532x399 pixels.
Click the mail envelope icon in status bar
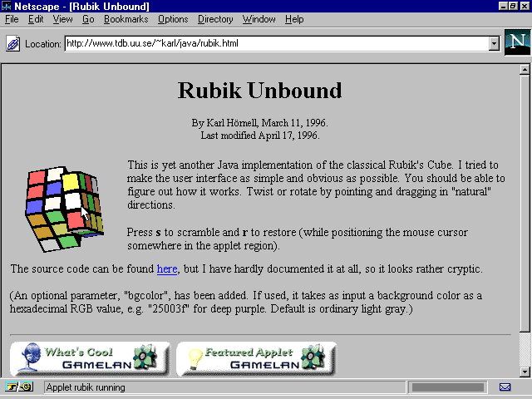pos(505,387)
